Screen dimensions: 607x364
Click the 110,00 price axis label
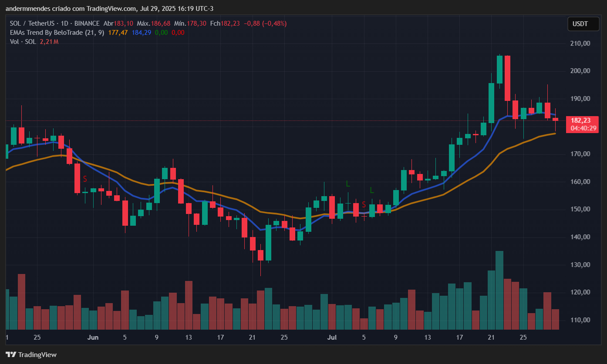(580, 320)
